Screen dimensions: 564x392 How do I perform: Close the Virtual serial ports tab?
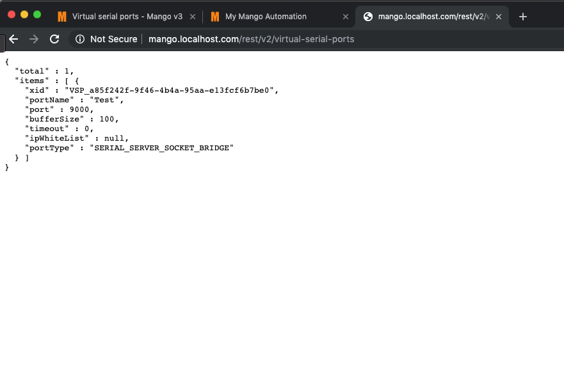tap(193, 16)
